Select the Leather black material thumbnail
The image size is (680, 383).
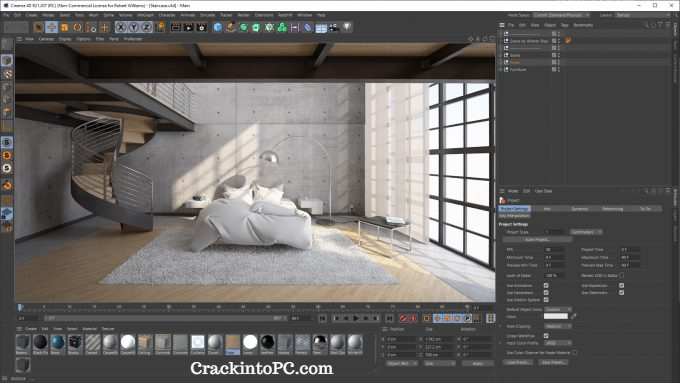[x=268, y=343]
